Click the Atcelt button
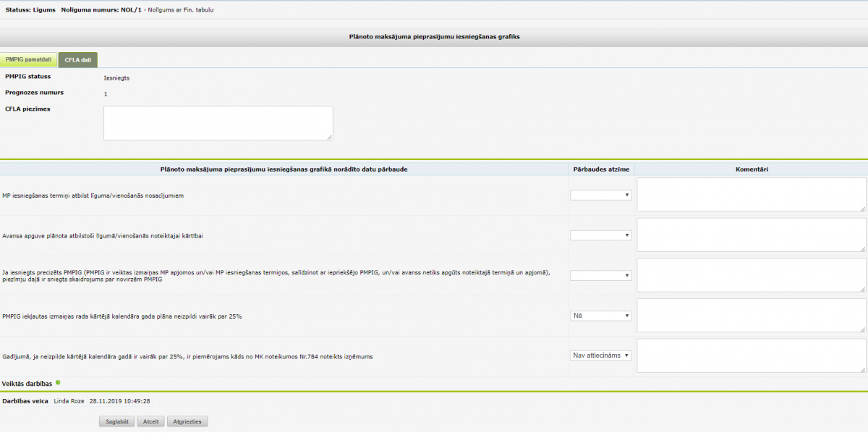 150,421
